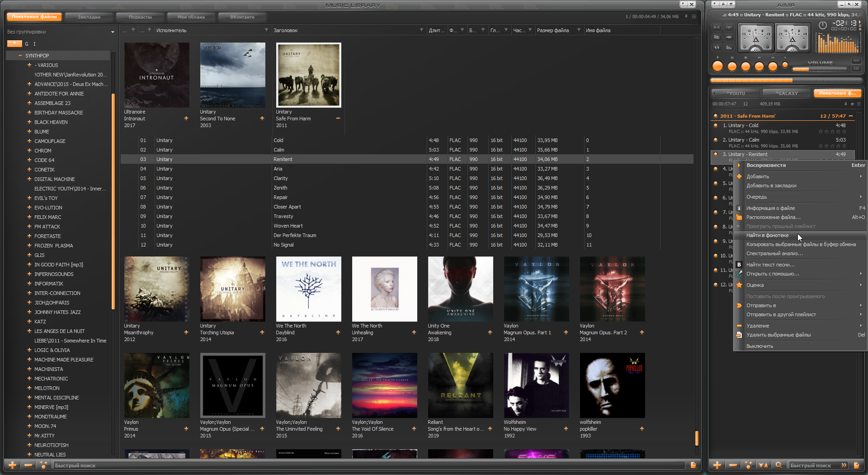Toggle the playlist visibility button under volume
The image size is (868, 475).
[x=856, y=69]
